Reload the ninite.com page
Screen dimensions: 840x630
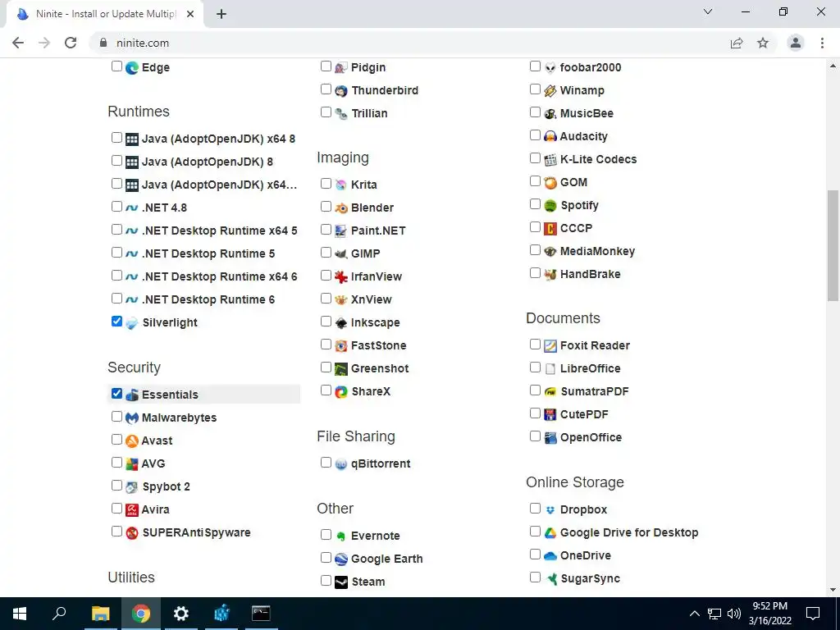coord(71,43)
